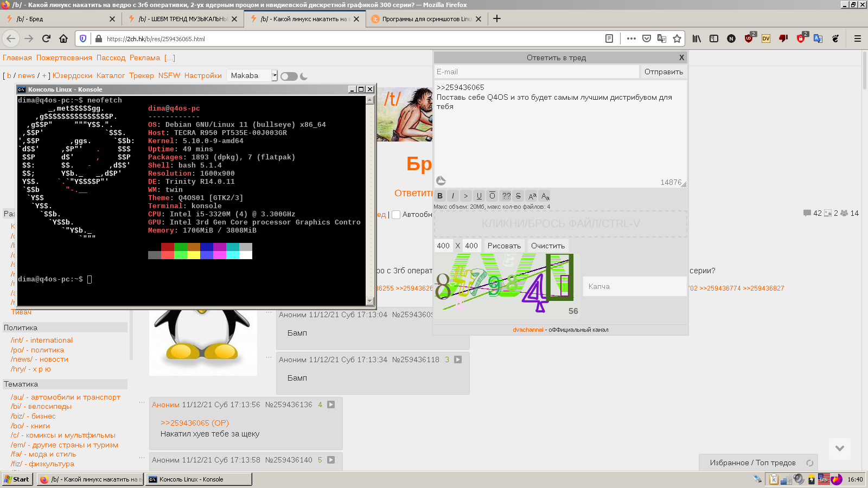
Task: Apply spoiler formatting in reply form
Action: coord(506,196)
